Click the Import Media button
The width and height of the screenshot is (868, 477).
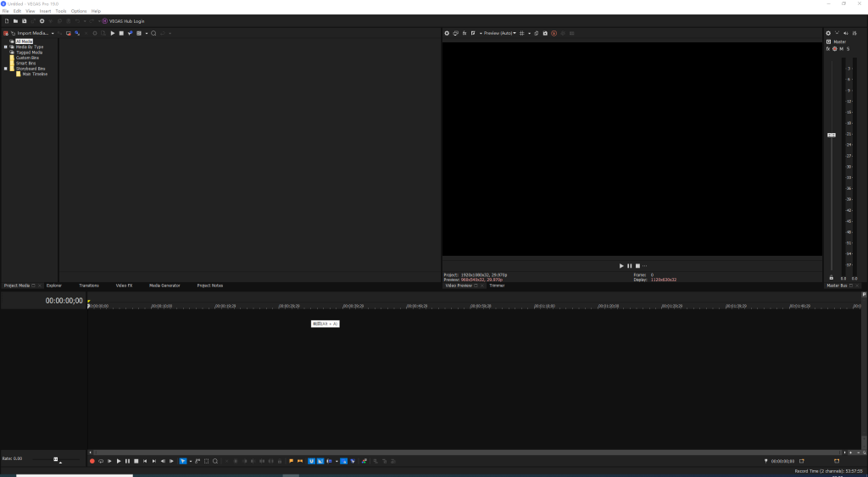tap(30, 33)
